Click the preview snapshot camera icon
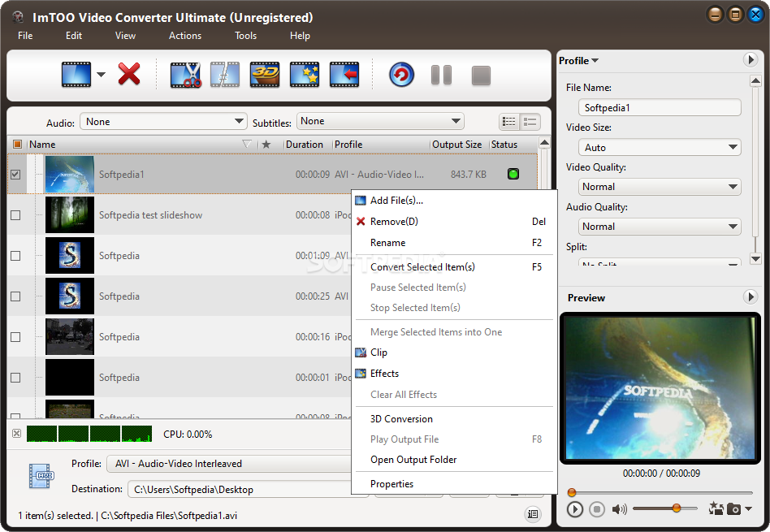 click(733, 509)
